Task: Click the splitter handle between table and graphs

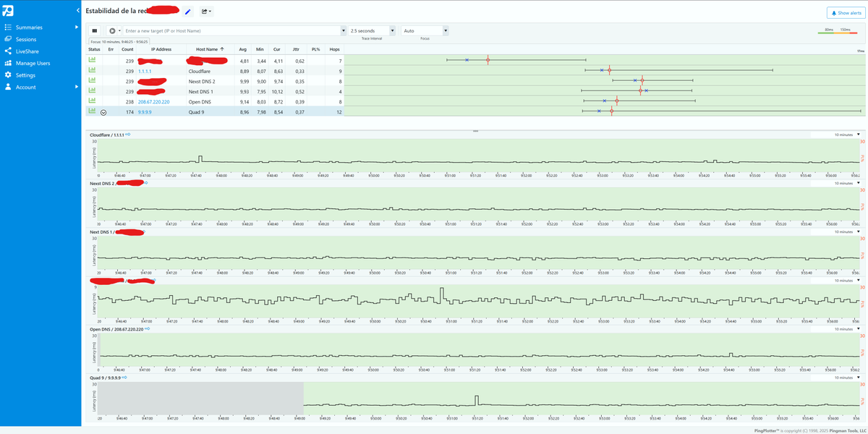Action: click(x=475, y=131)
